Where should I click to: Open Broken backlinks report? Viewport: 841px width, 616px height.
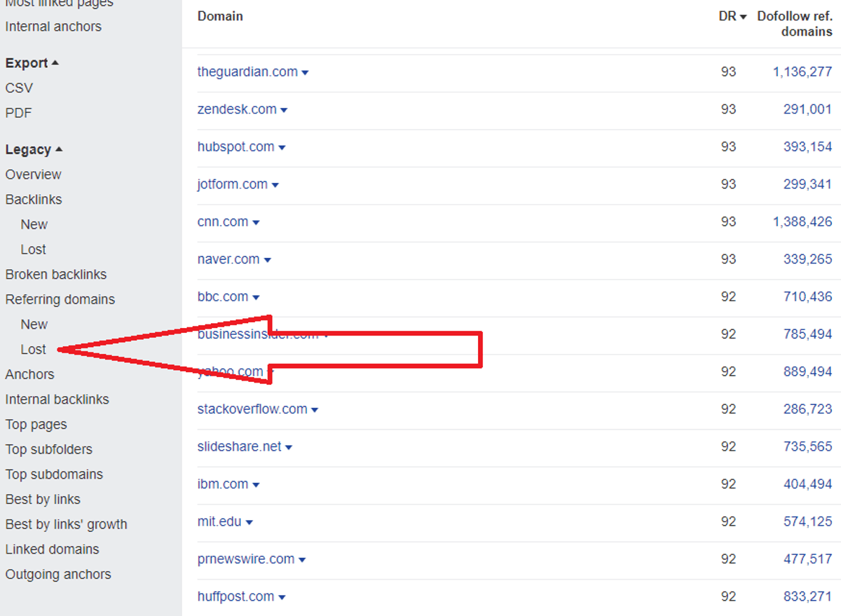[56, 275]
